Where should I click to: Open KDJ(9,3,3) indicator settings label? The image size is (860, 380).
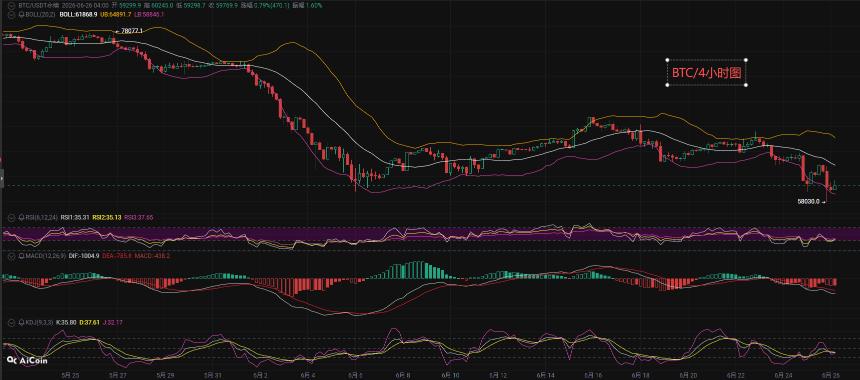(x=39, y=322)
